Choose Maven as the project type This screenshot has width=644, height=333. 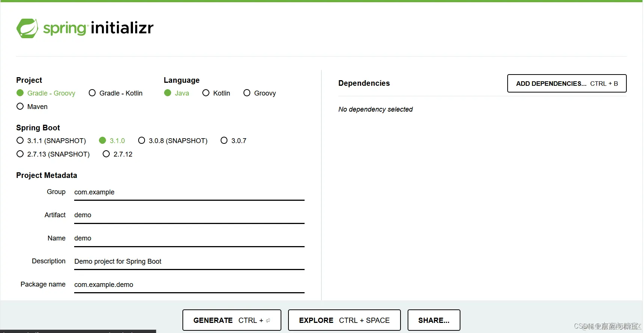pos(32,106)
